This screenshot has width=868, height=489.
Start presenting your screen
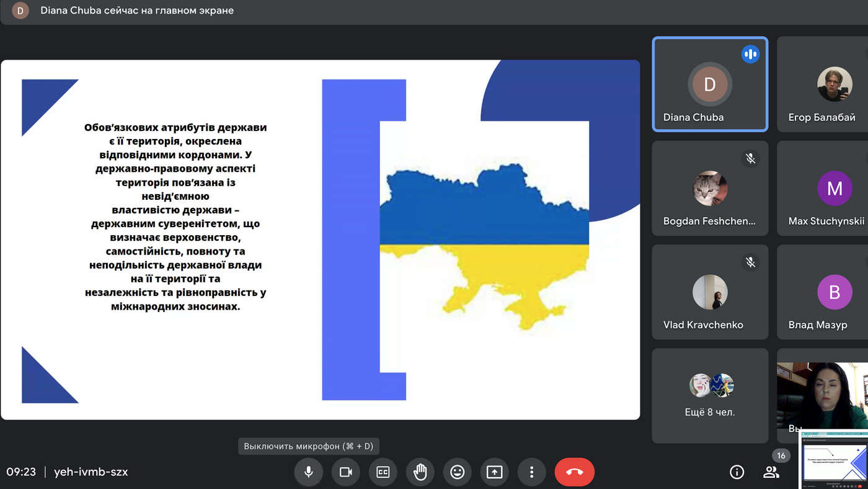(x=494, y=472)
